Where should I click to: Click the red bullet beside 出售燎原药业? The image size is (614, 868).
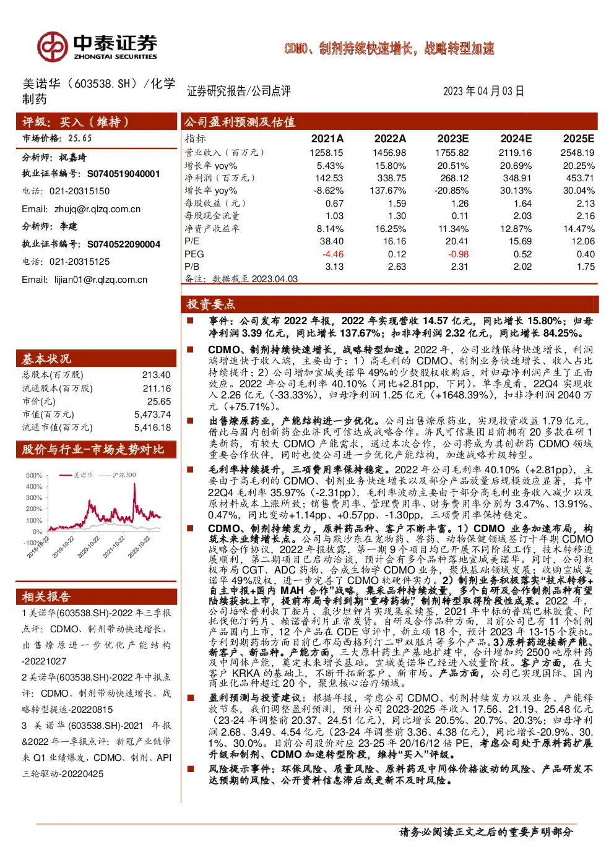click(x=191, y=421)
